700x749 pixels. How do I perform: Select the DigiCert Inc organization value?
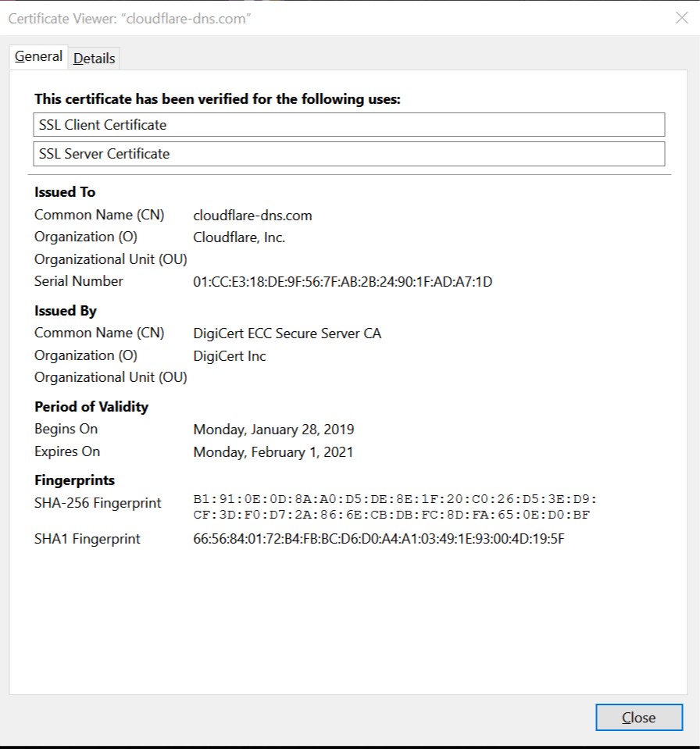click(x=230, y=356)
